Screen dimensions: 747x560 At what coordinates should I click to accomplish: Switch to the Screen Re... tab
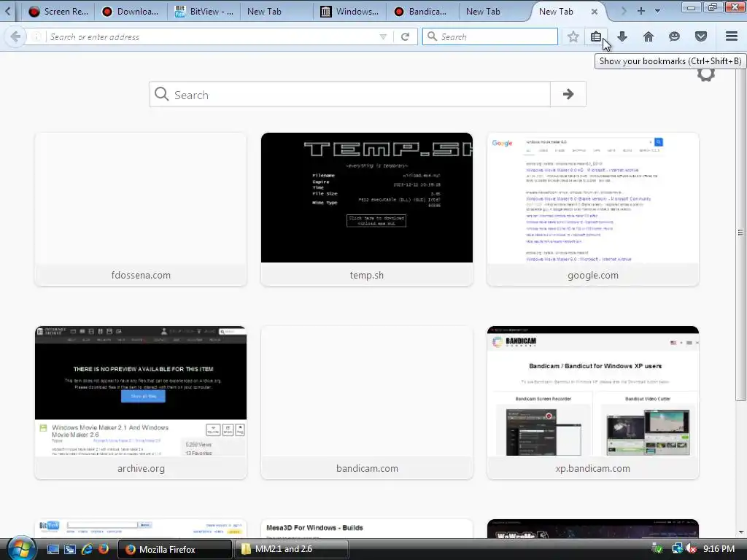pos(58,12)
